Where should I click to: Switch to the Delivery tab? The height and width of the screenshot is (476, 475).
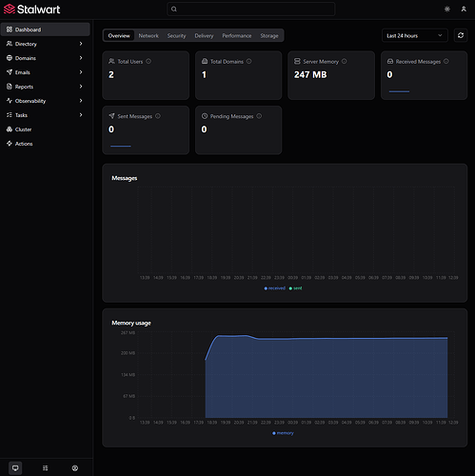coord(204,36)
